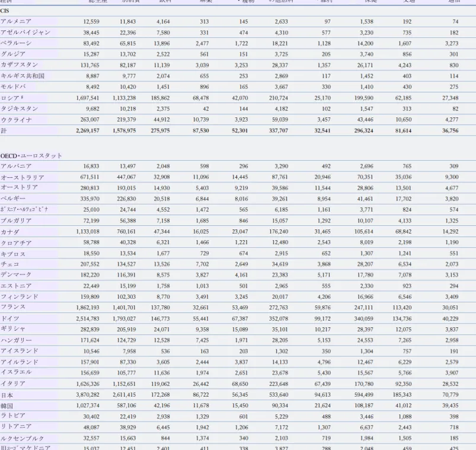Select Korea's value 1,027,374
The width and height of the screenshot is (476, 450).
tap(87, 406)
